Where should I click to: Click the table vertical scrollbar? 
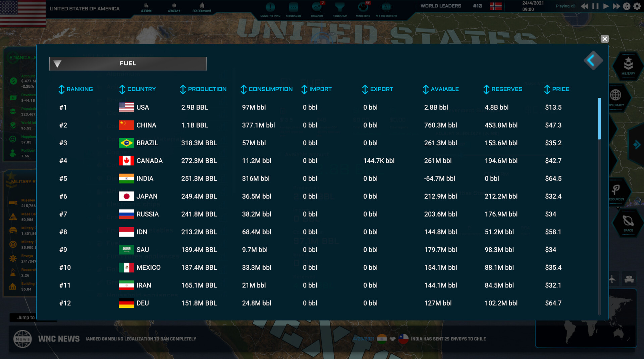pos(599,119)
